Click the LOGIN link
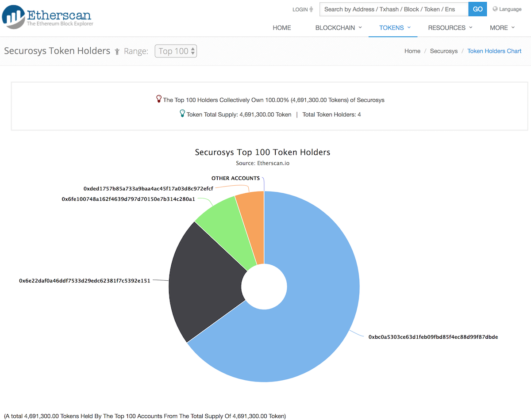Viewport: 531px width, 420px height. tap(300, 9)
